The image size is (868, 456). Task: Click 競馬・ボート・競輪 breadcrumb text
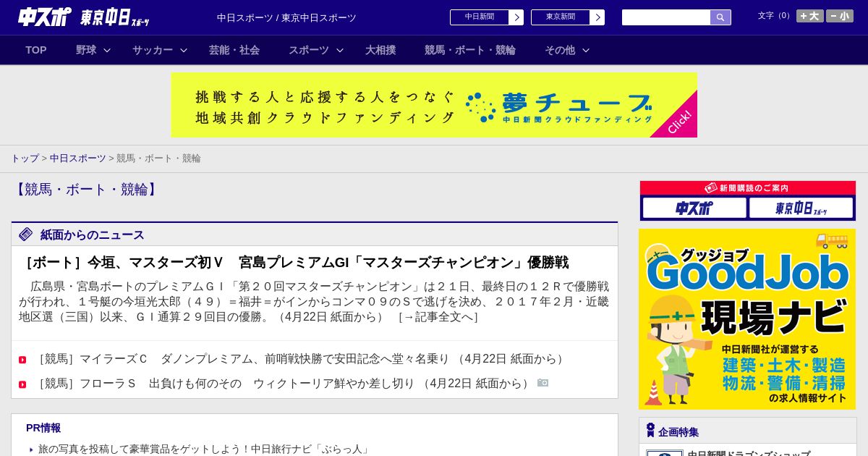pyautogui.click(x=158, y=158)
